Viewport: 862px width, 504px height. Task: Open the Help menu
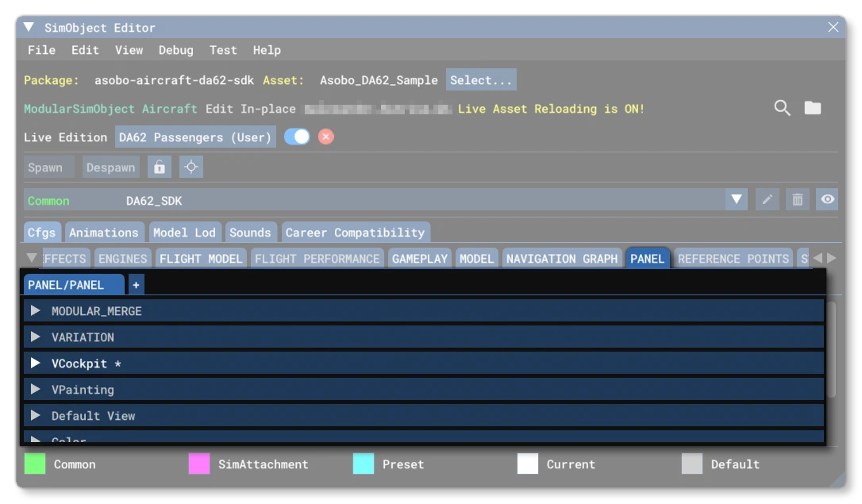point(267,50)
